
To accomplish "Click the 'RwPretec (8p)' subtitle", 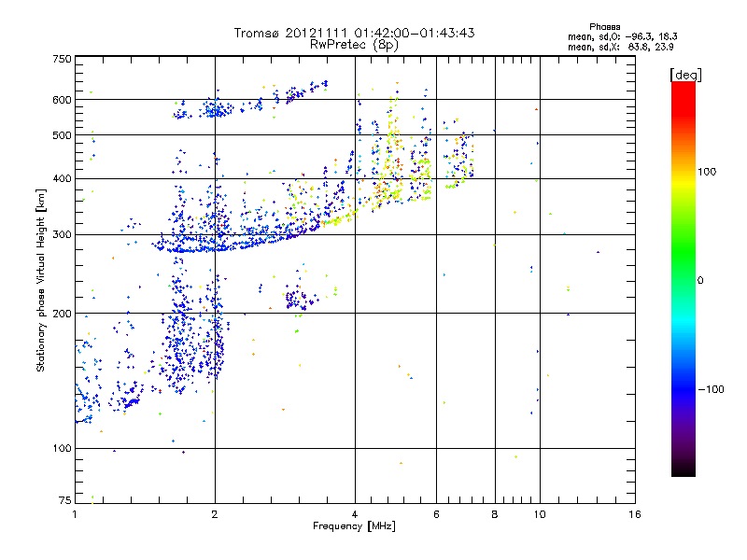I will pyautogui.click(x=354, y=45).
